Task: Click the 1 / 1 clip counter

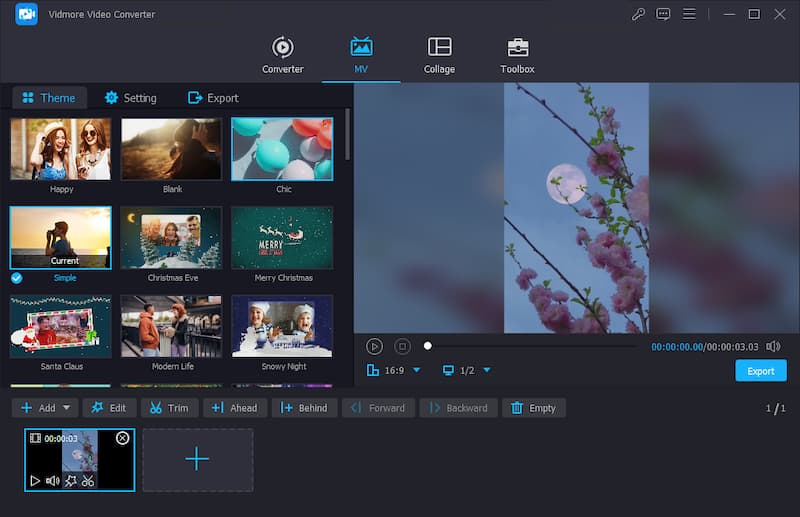Action: click(x=776, y=408)
